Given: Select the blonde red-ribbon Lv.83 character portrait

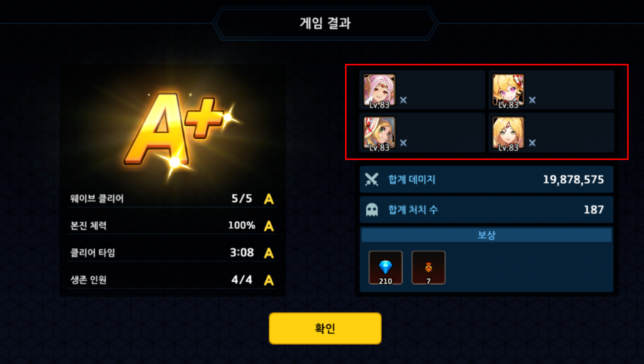Looking at the screenshot, I should (x=509, y=90).
